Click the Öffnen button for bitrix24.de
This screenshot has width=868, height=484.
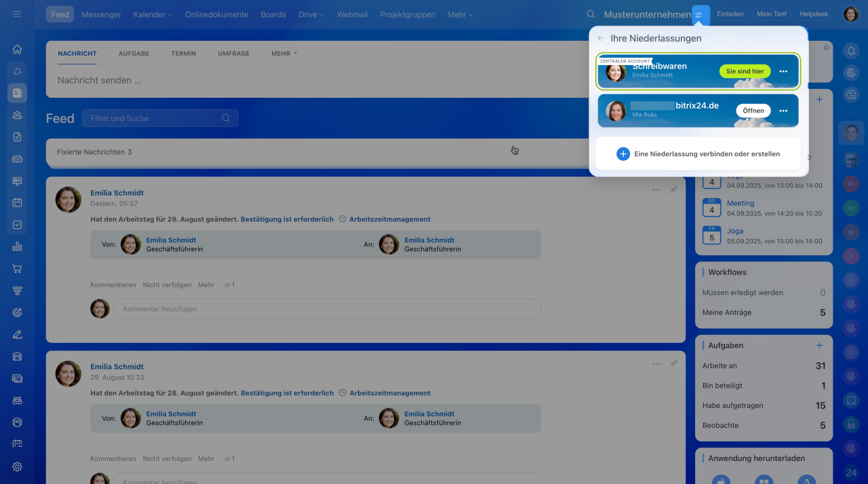pos(753,111)
